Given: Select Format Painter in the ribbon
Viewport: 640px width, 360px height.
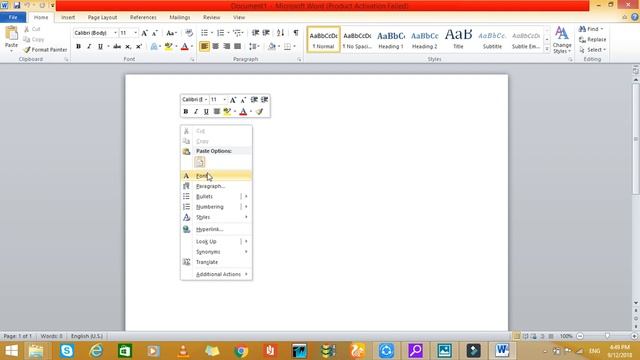Looking at the screenshot, I should pos(45,49).
